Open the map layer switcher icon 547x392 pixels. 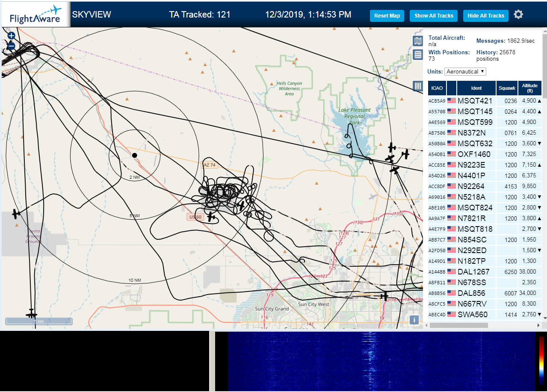pos(418,41)
